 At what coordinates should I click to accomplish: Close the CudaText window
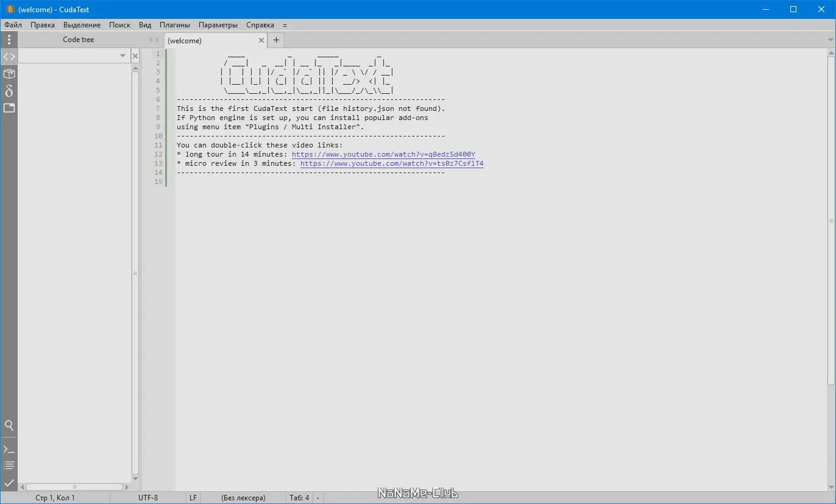click(821, 9)
